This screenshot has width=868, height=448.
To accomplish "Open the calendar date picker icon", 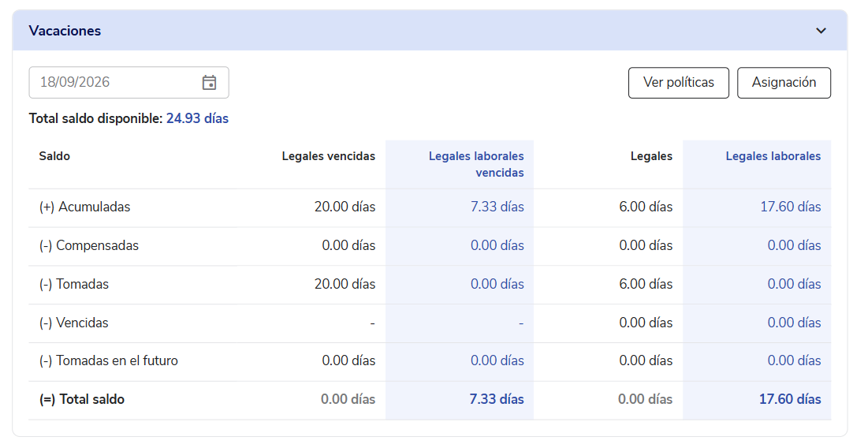I will [209, 83].
